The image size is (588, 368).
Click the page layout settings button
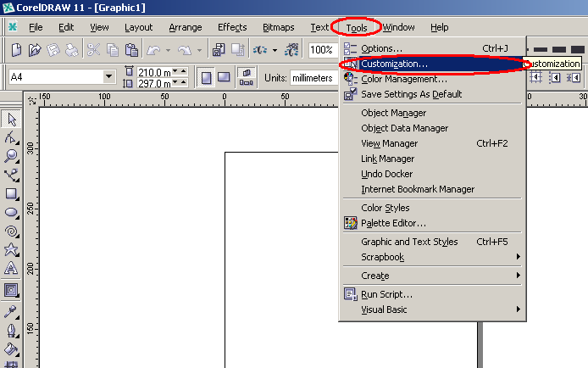pos(246,78)
